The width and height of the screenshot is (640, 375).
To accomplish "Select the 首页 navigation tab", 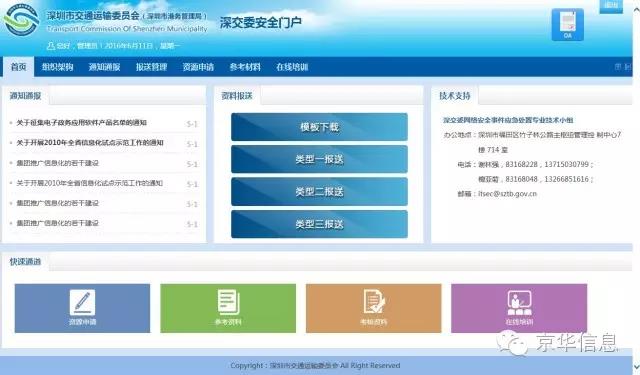I will [x=19, y=67].
